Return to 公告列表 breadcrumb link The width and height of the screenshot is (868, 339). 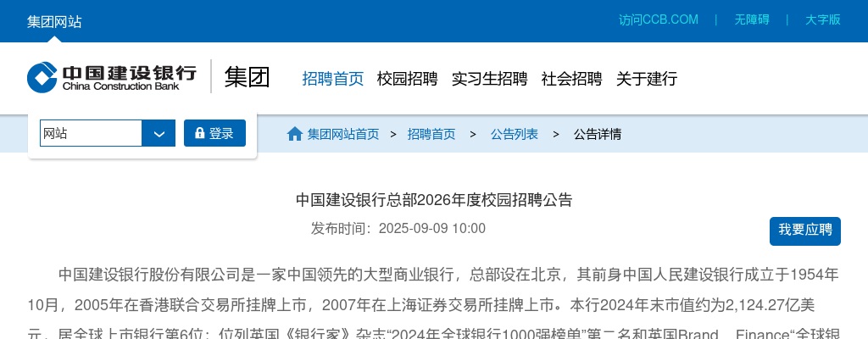coord(515,134)
